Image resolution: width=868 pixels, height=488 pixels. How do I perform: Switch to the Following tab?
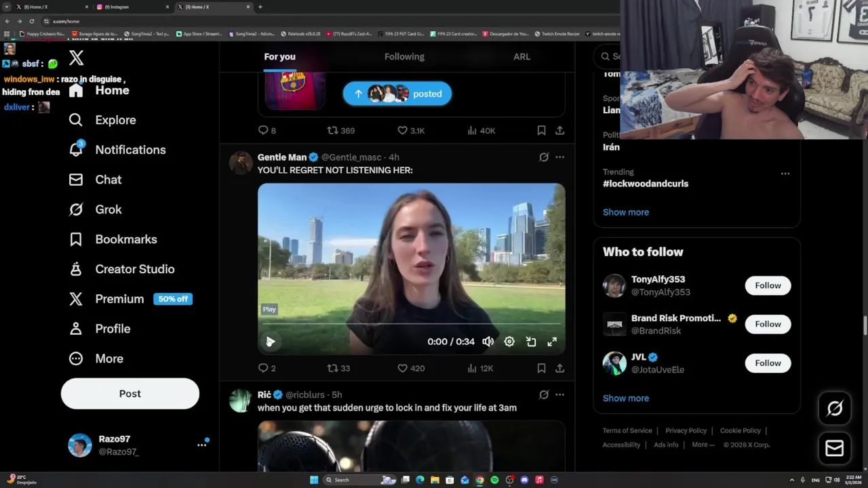(404, 57)
